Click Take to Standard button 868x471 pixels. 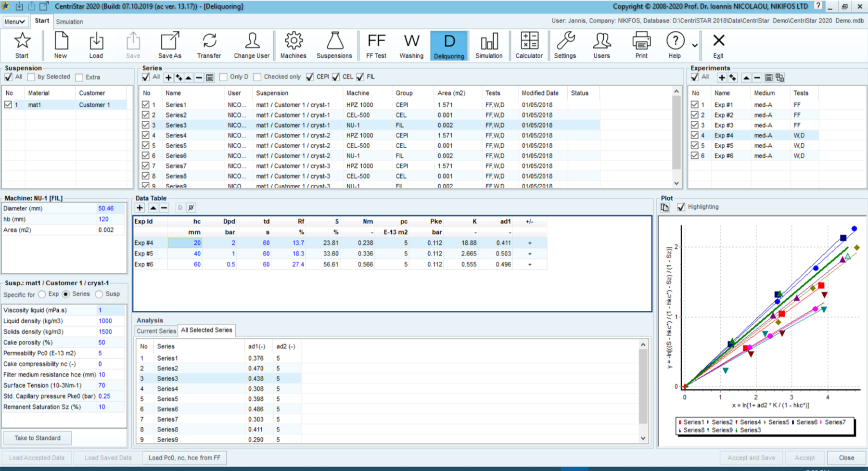pos(38,438)
